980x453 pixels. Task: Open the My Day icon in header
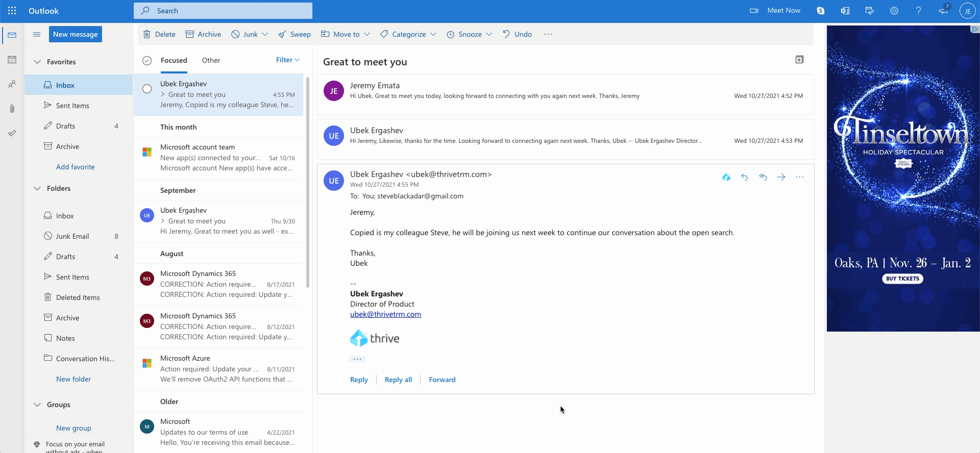(870, 11)
